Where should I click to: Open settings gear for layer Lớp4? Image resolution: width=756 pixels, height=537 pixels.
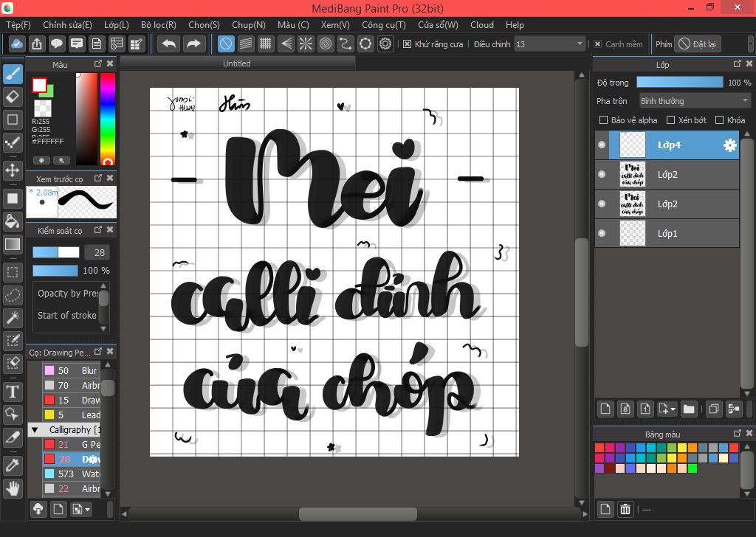(730, 145)
